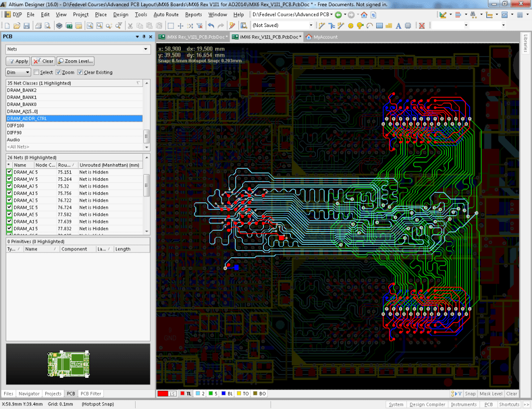Click the Home page icon
532x409 pixels.
[x=364, y=15]
